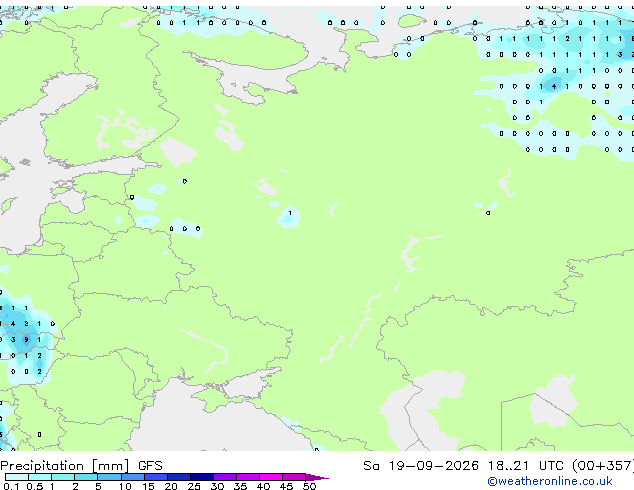The image size is (634, 490).
Task: Click the 35–40 mm legend color swatch
Action: click(x=248, y=477)
